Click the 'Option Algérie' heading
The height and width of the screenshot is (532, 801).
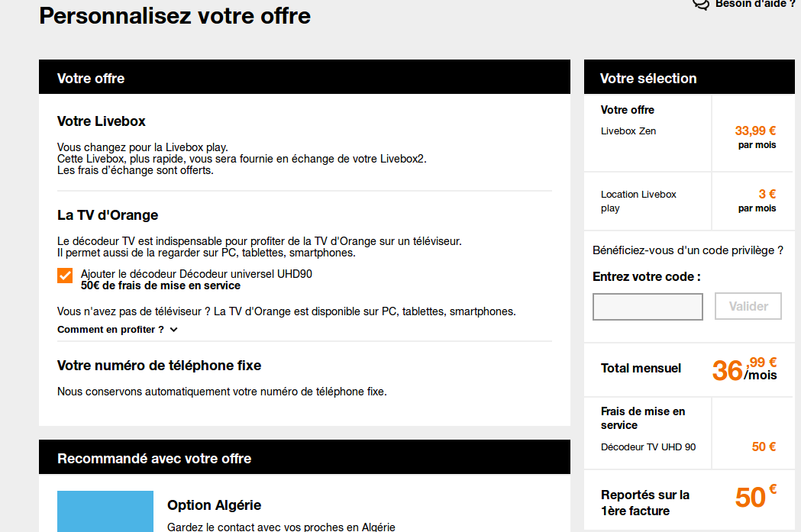point(214,505)
